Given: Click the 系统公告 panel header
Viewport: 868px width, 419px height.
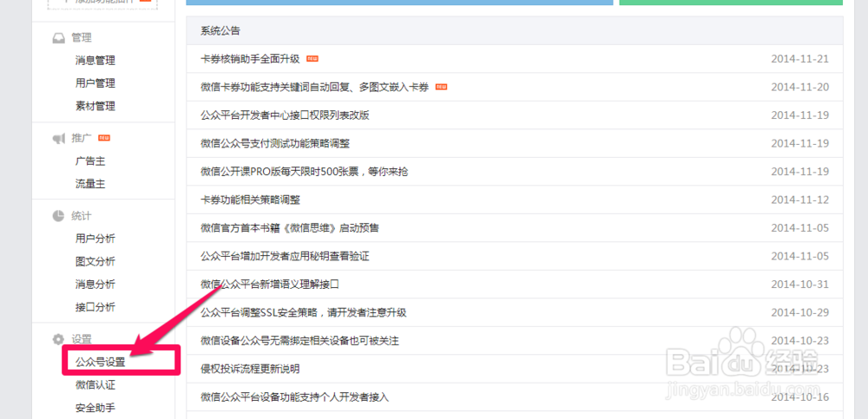Looking at the screenshot, I should click(x=515, y=30).
